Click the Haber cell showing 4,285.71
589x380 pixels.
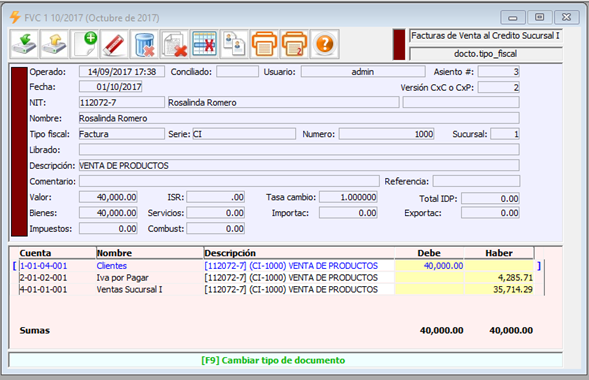(499, 278)
